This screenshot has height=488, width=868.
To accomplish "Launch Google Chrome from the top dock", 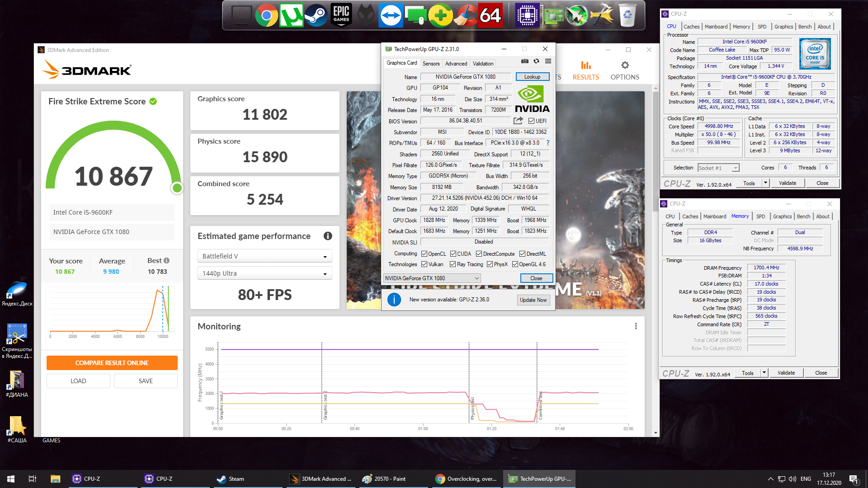I will pos(266,16).
